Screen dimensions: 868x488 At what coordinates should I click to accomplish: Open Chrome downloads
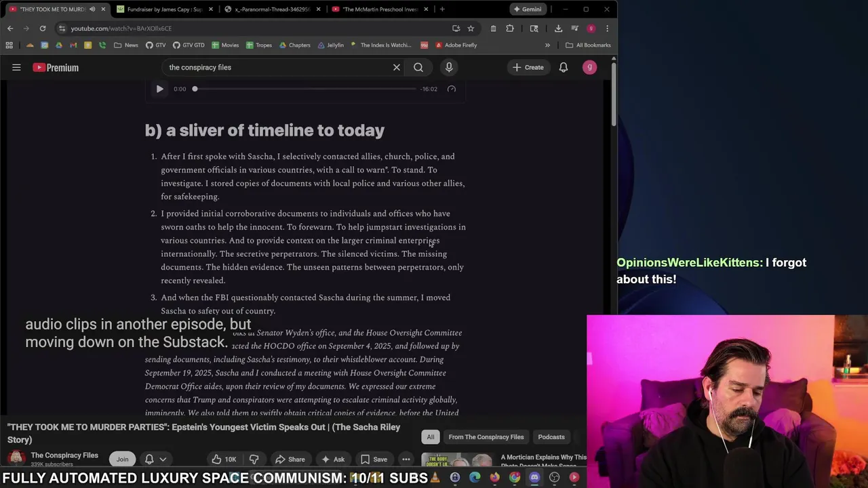click(558, 28)
